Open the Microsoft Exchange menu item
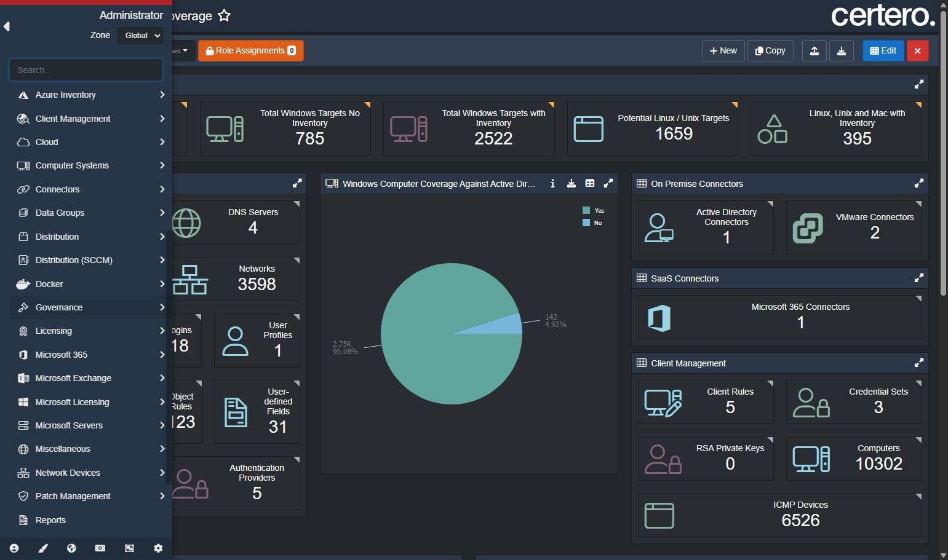Image resolution: width=948 pixels, height=560 pixels. pyautogui.click(x=90, y=378)
